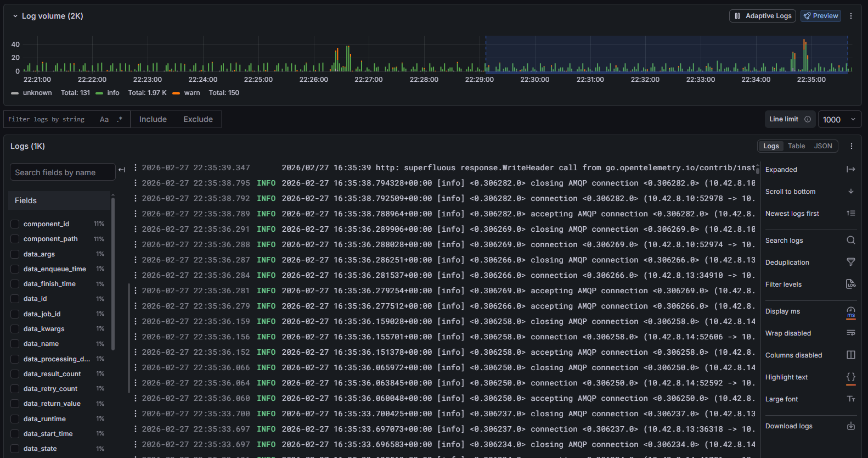Click the Expanded arrow icon
The width and height of the screenshot is (868, 458).
(x=850, y=169)
